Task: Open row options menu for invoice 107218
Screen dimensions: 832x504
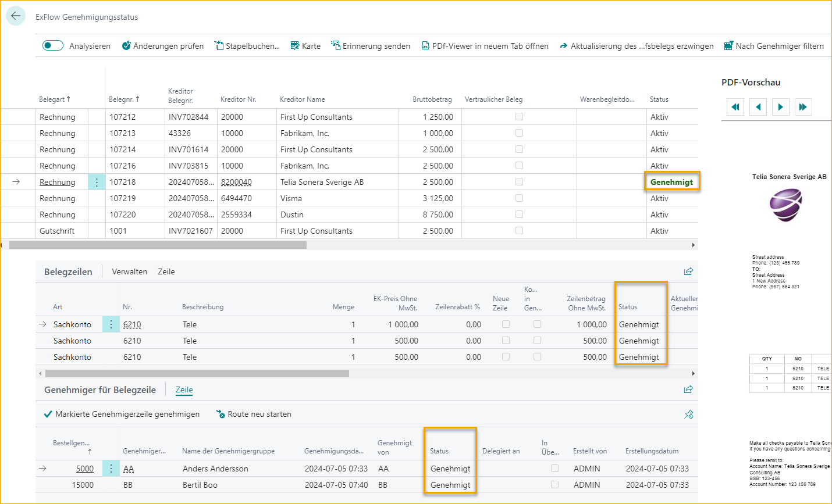Action: [97, 182]
